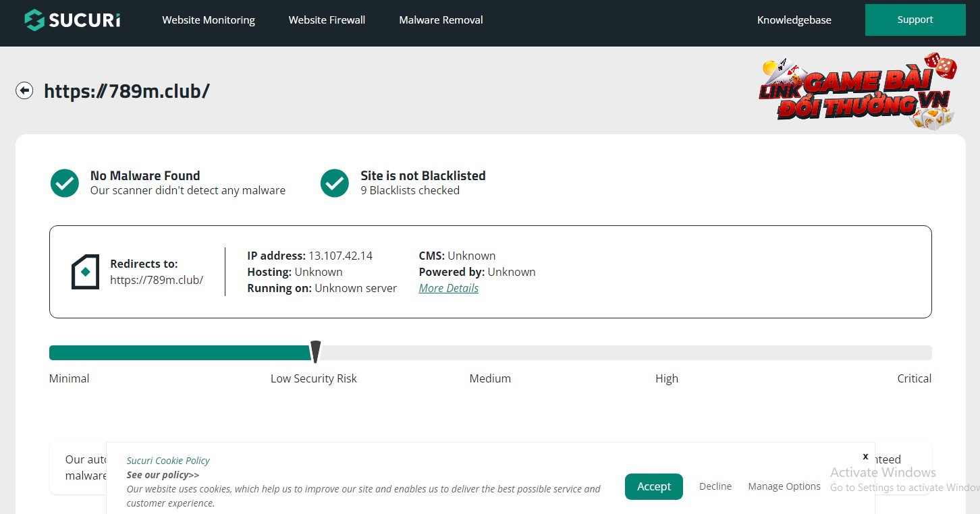The width and height of the screenshot is (980, 514).
Task: Click the https://789m.club/ page heading
Action: [x=127, y=91]
